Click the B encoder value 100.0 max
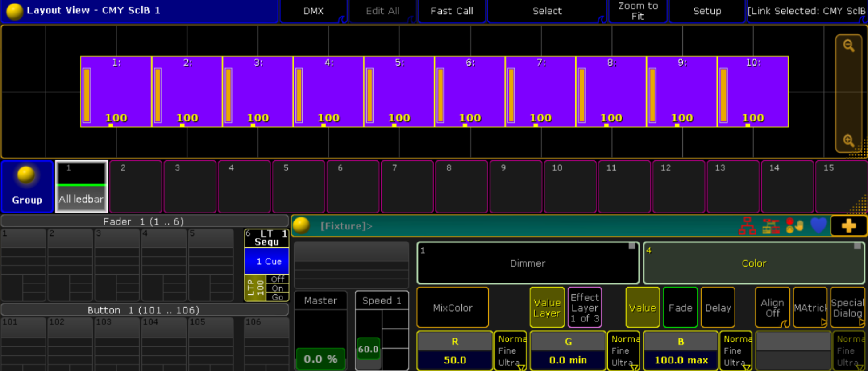868x371 pixels. pos(681,360)
